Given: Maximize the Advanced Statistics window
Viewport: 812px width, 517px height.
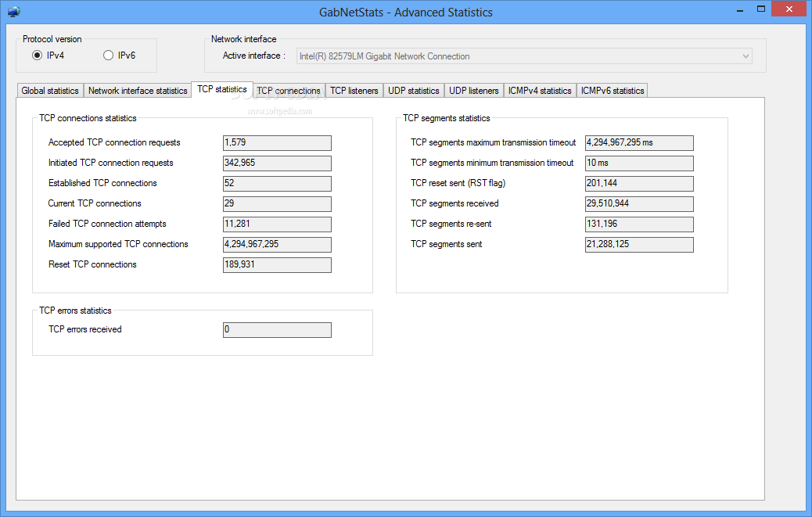Looking at the screenshot, I should [760, 9].
